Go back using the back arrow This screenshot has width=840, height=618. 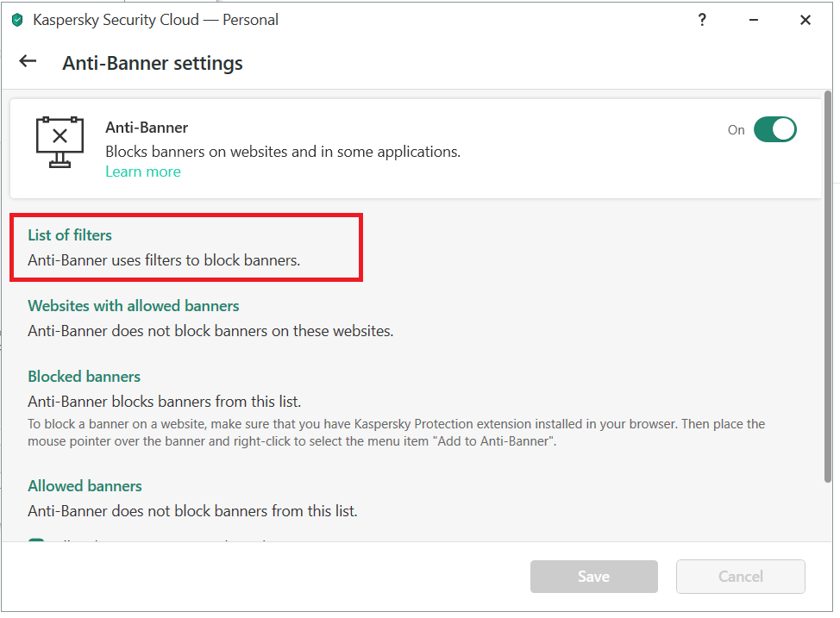[x=28, y=61]
